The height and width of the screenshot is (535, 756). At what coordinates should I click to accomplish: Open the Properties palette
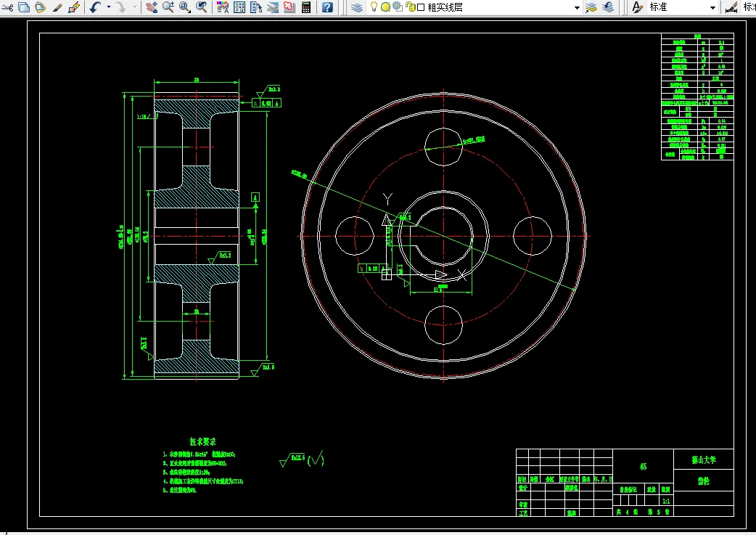[x=222, y=7]
